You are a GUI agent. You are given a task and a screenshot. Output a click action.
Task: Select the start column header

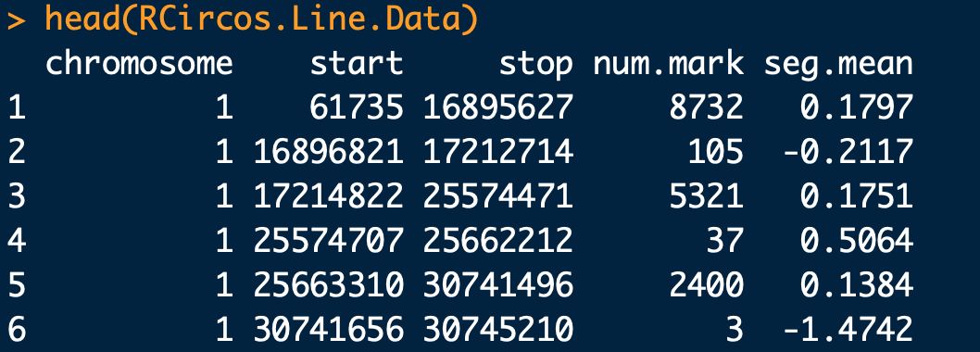(357, 64)
